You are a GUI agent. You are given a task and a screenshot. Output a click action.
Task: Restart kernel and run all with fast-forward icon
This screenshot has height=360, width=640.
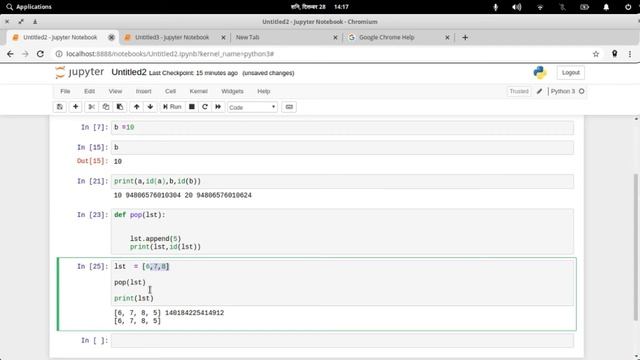[218, 107]
